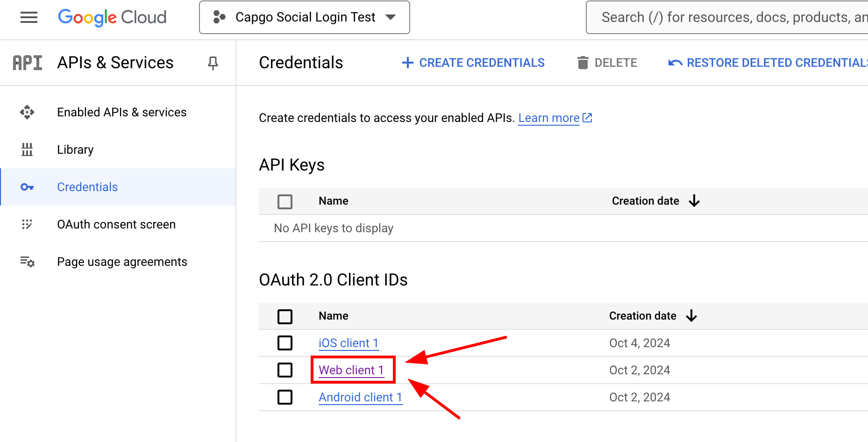868x442 pixels.
Task: Navigate to Page usage agreements
Action: (122, 262)
